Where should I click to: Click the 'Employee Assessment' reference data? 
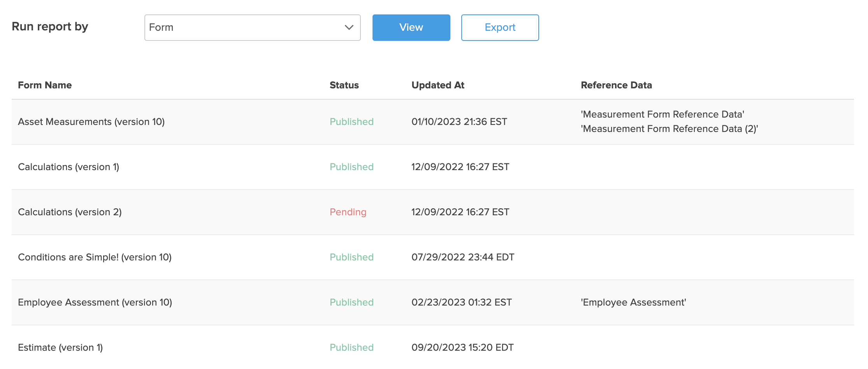633,302
